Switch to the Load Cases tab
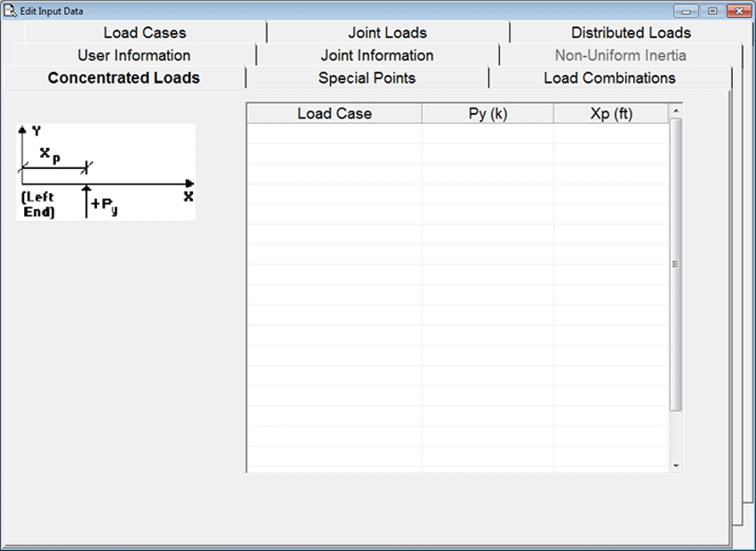This screenshot has width=756, height=551. pyautogui.click(x=144, y=33)
